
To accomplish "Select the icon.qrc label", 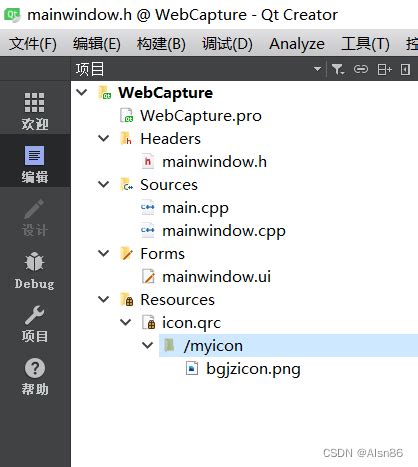I will [x=191, y=323].
